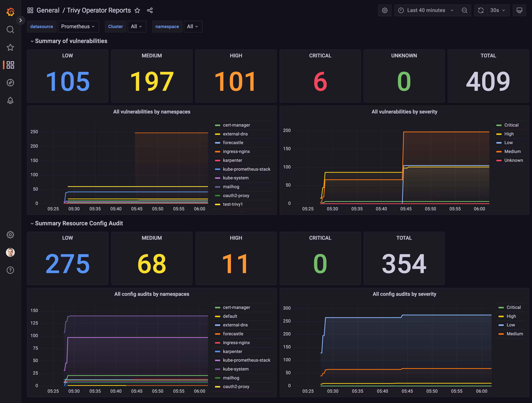532x403 pixels.
Task: Open the Explore compass icon
Action: click(10, 83)
